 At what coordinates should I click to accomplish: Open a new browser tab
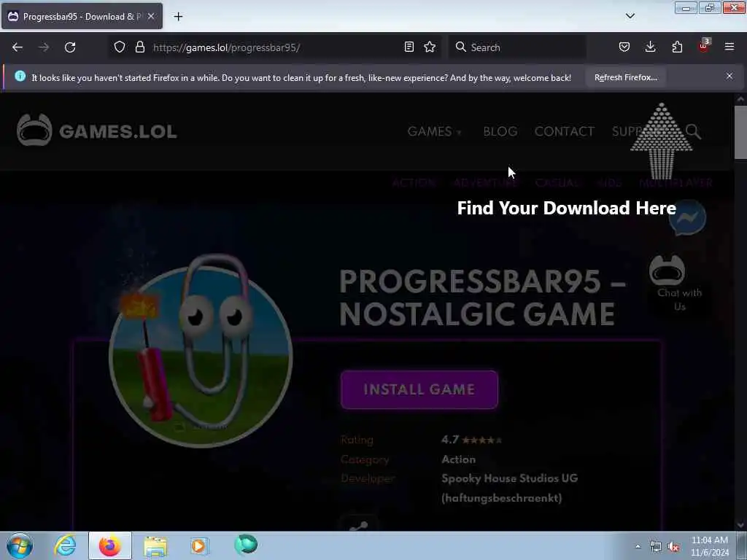pos(178,17)
